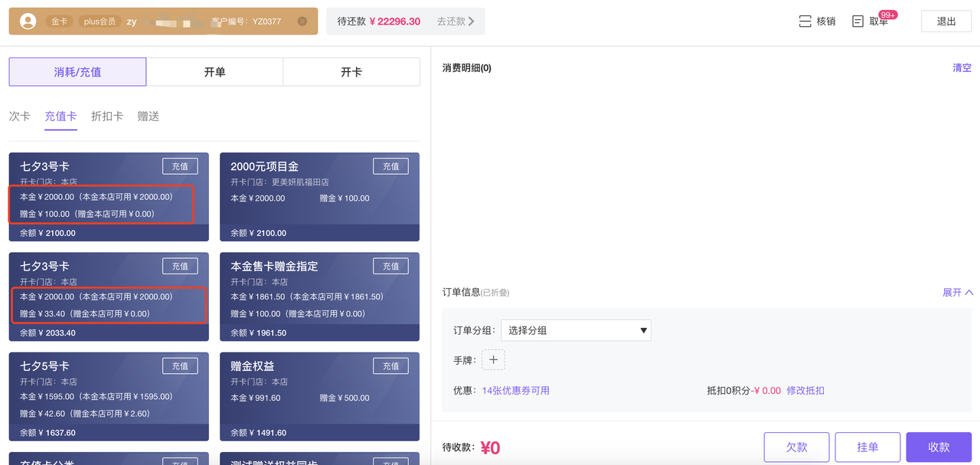The width and height of the screenshot is (980, 465).
Task: Recharge the 赠金权益 card
Action: tap(391, 366)
